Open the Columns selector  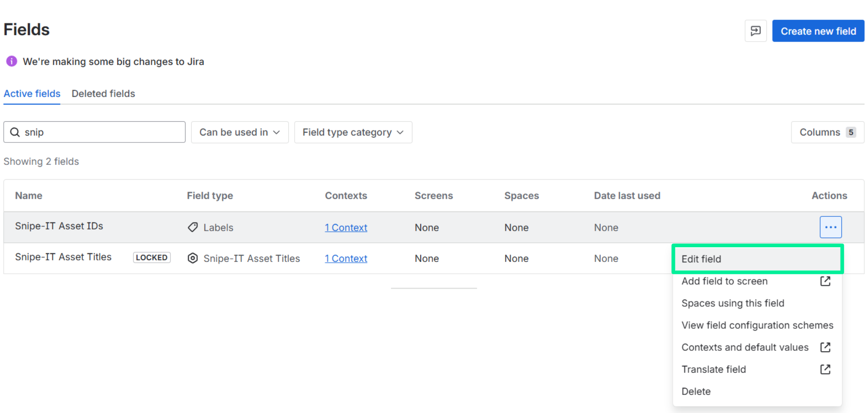[x=827, y=132]
